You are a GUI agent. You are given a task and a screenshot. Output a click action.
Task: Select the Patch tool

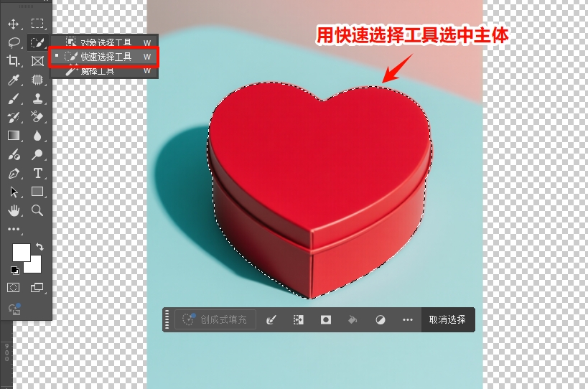tap(37, 80)
